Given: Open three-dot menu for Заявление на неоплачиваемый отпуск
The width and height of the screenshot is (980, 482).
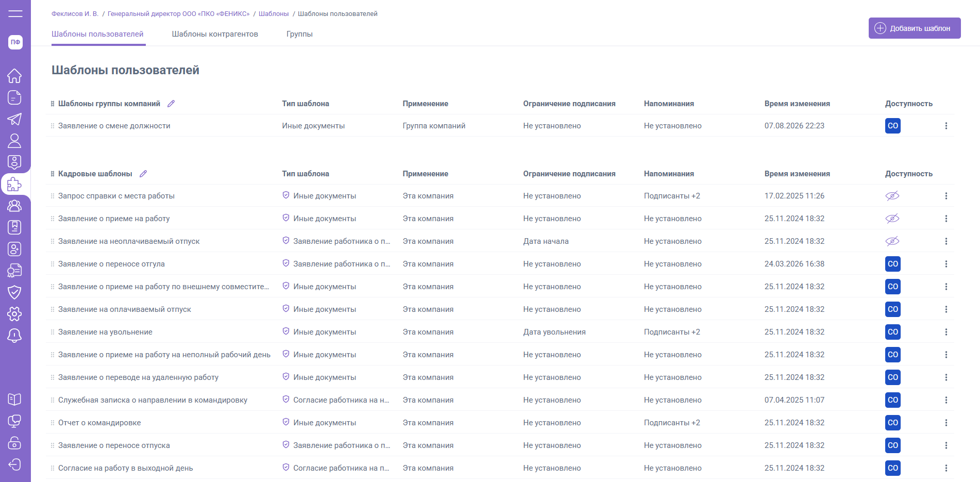Looking at the screenshot, I should point(946,241).
